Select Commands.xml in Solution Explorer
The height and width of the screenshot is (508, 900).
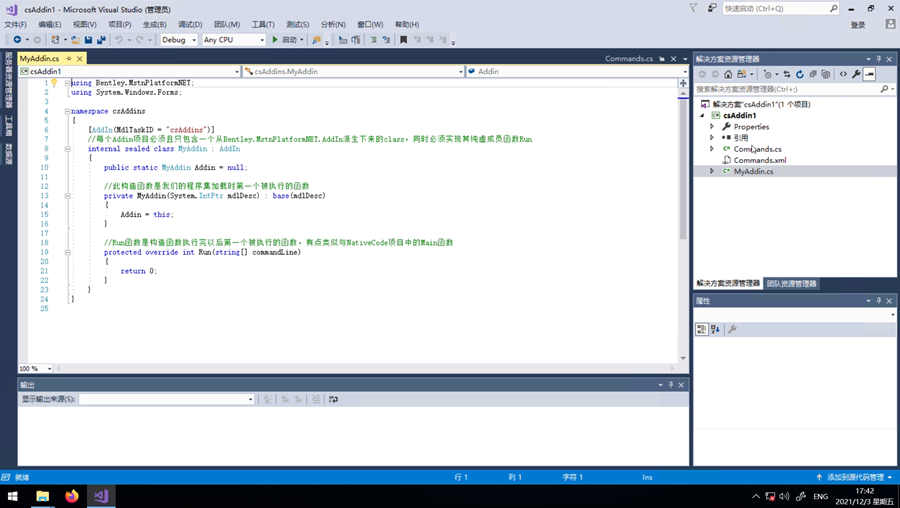pyautogui.click(x=760, y=160)
